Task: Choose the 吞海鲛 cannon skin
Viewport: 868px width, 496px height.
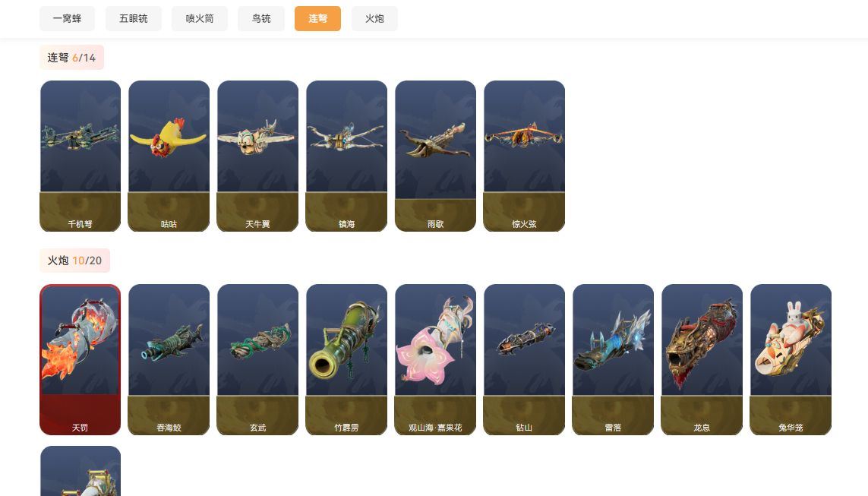Action: point(169,360)
